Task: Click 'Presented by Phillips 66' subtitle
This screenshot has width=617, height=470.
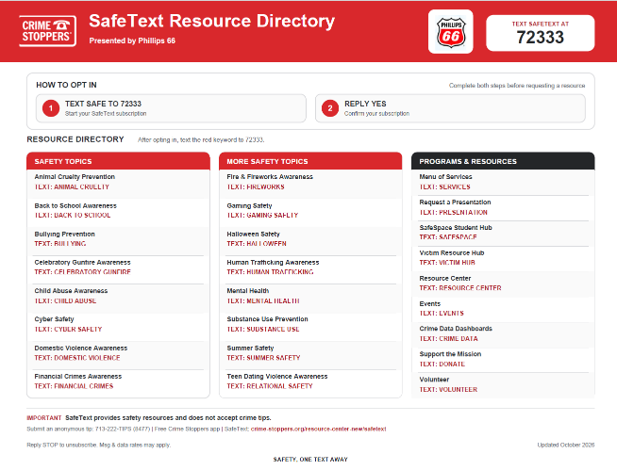Action: point(132,41)
